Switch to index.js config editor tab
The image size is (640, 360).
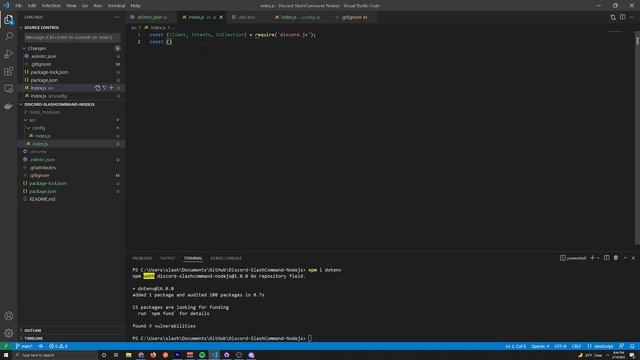[x=299, y=17]
